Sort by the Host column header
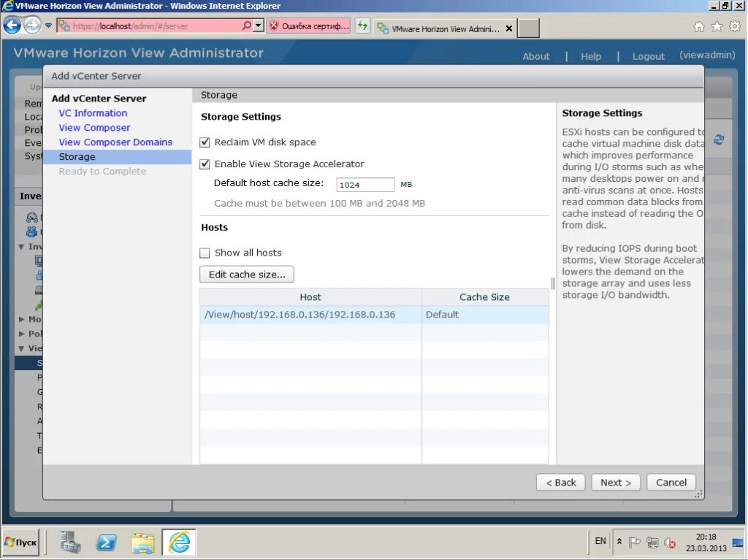The height and width of the screenshot is (560, 748). point(310,297)
